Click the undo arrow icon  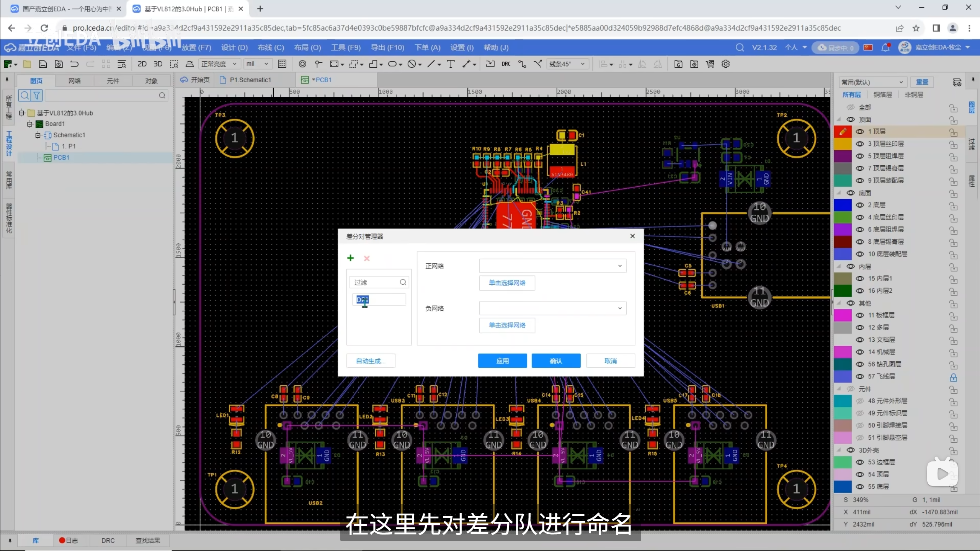point(74,64)
